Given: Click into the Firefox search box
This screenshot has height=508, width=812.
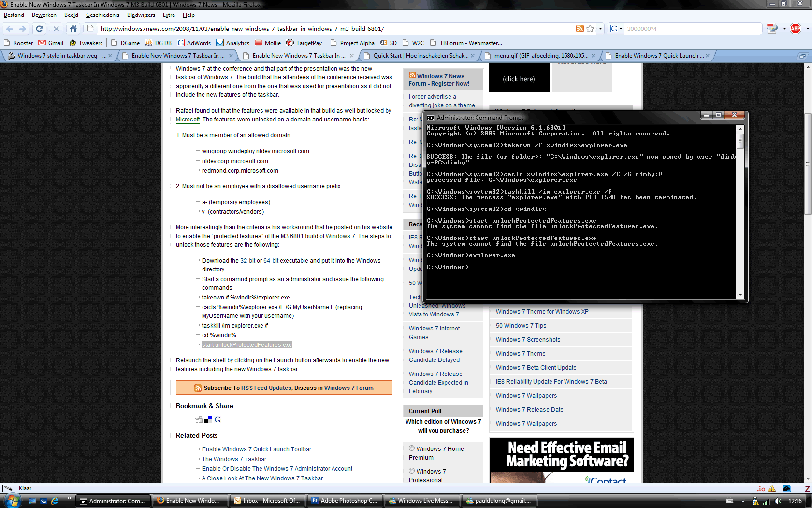Looking at the screenshot, I should 692,29.
